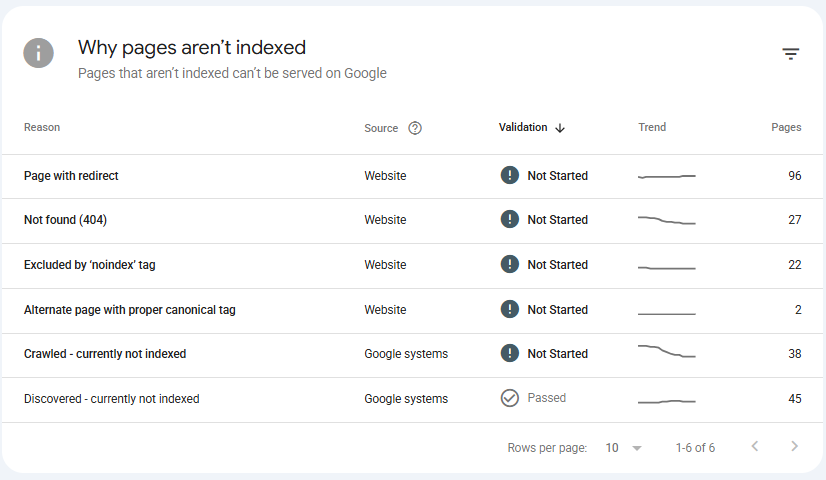
Task: Click the trend sparkline for Excluded by 'noindex'
Action: [x=666, y=268]
